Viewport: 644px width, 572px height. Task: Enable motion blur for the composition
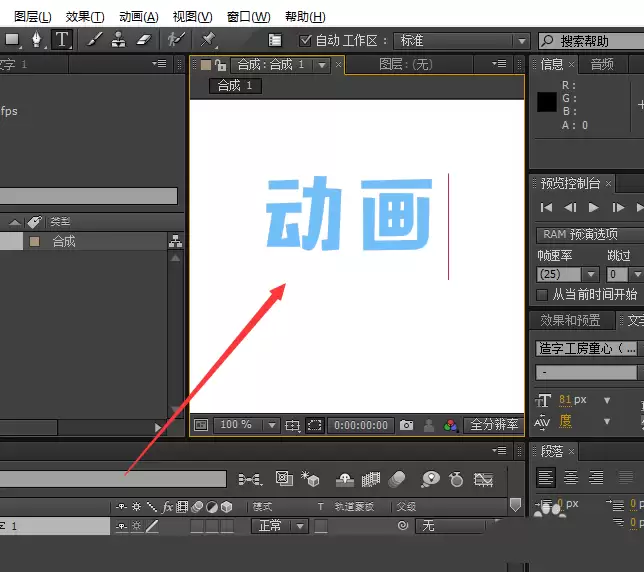click(397, 479)
